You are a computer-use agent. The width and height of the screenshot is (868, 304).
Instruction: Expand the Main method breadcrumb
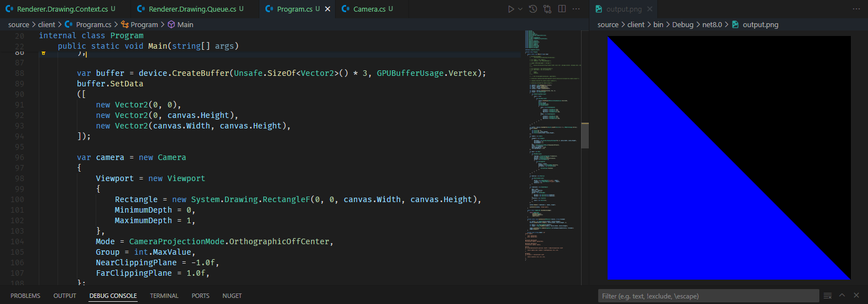(x=185, y=24)
